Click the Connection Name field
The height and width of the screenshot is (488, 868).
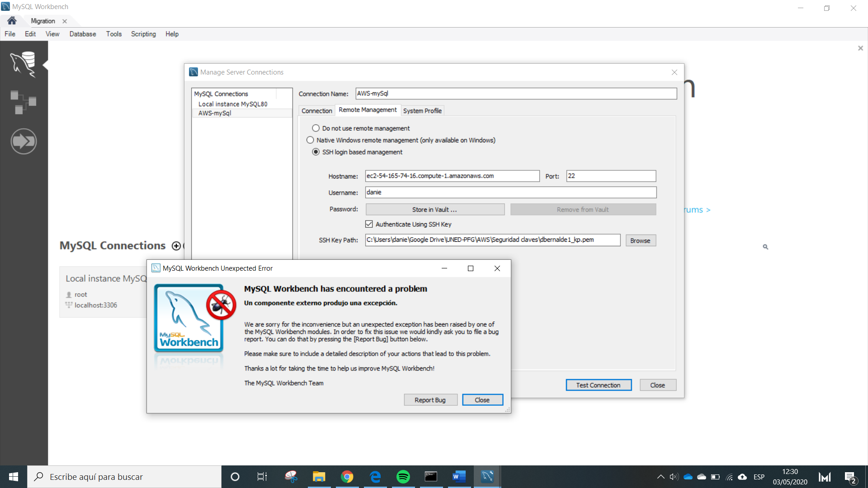coord(516,94)
